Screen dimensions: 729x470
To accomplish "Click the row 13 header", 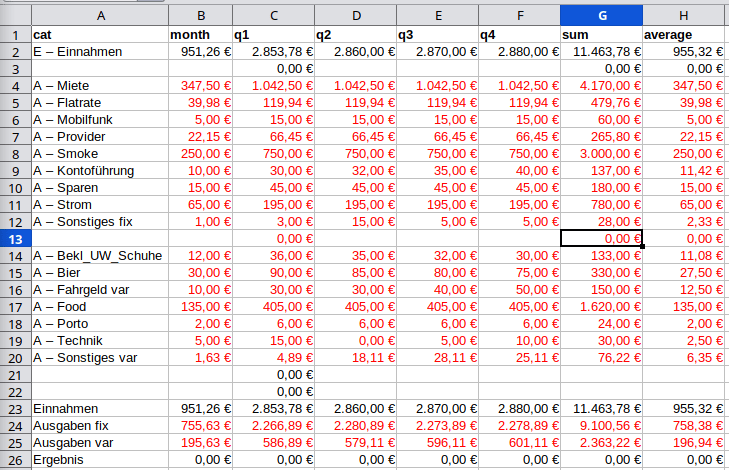I will pyautogui.click(x=15, y=238).
